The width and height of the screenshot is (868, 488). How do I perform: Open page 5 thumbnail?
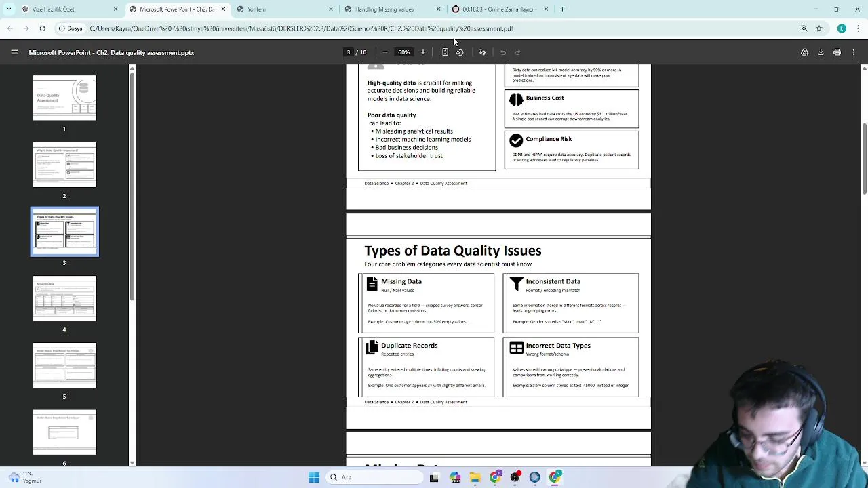tap(64, 365)
